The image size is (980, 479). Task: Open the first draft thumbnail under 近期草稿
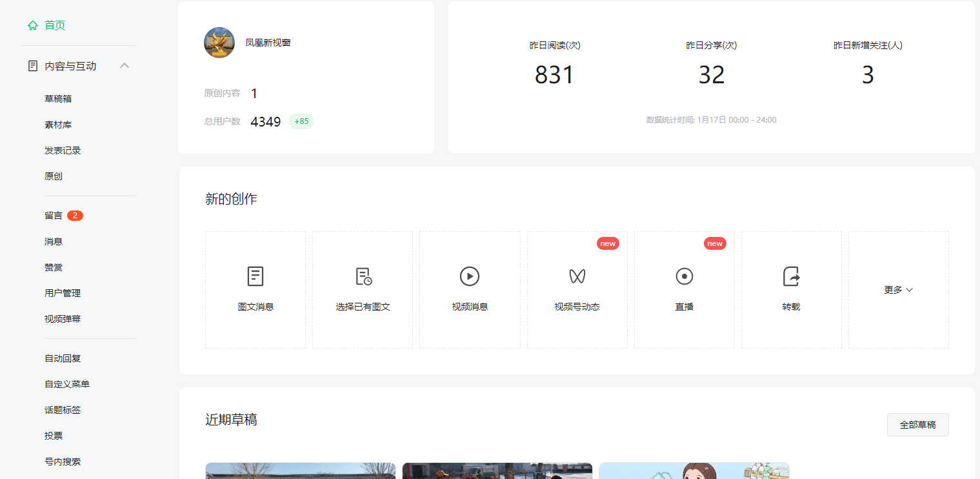[300, 470]
